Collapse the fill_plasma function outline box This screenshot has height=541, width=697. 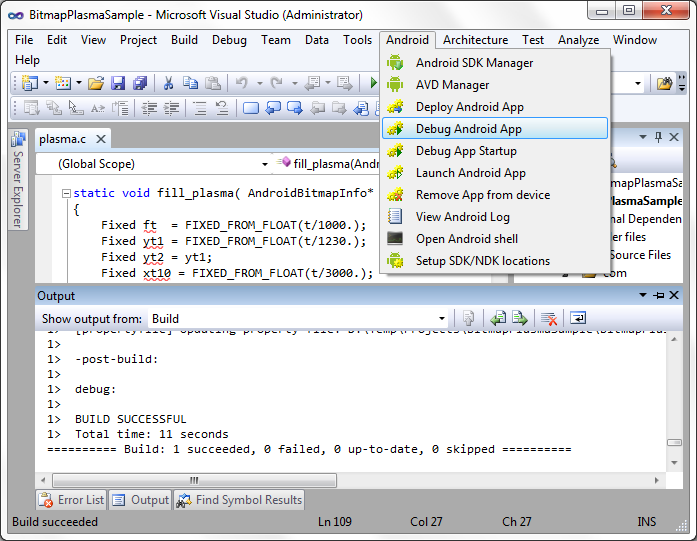point(67,193)
